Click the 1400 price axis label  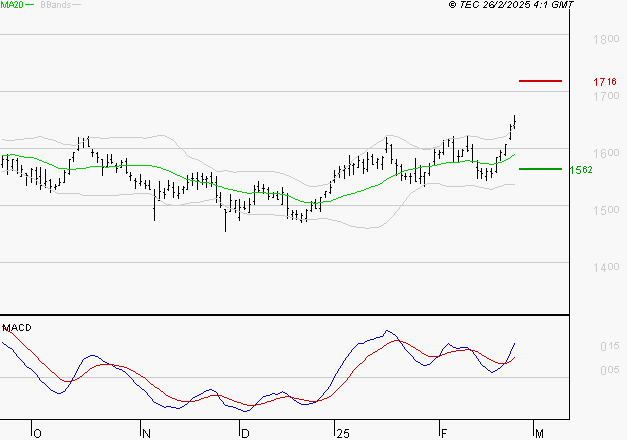(x=606, y=267)
